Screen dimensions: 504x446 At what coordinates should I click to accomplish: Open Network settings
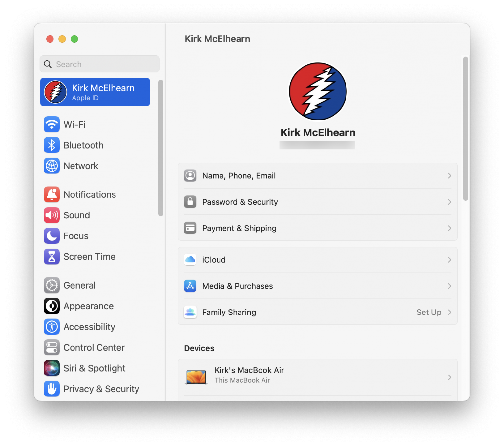(x=80, y=166)
